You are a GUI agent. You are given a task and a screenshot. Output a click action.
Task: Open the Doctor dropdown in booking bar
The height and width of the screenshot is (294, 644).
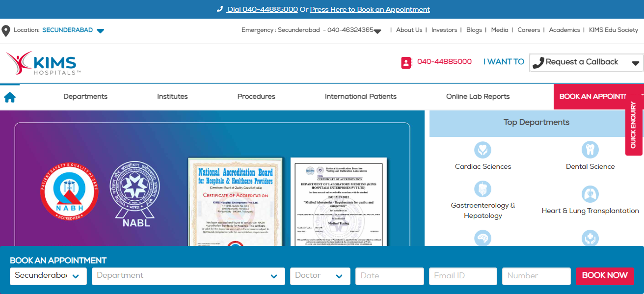coord(320,276)
